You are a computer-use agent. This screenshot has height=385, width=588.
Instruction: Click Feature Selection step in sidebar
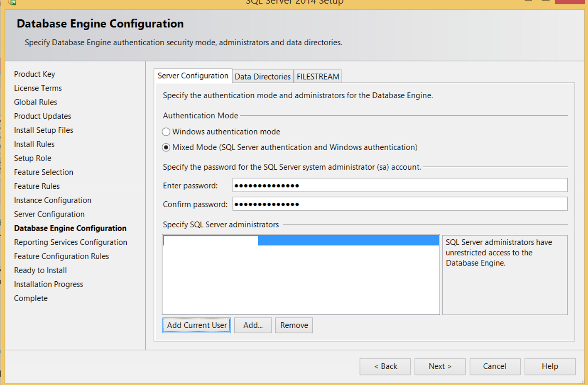pyautogui.click(x=44, y=173)
